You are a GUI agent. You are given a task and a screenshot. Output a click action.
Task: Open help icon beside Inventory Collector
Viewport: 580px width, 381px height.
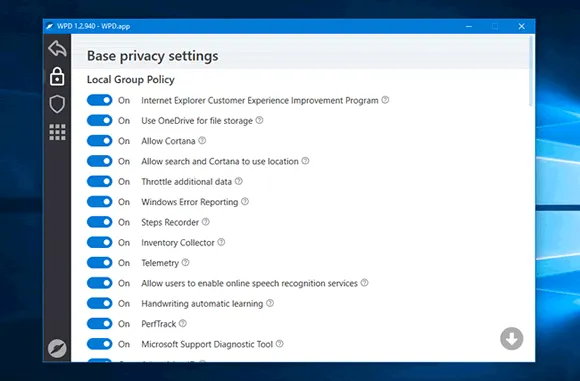tap(221, 242)
